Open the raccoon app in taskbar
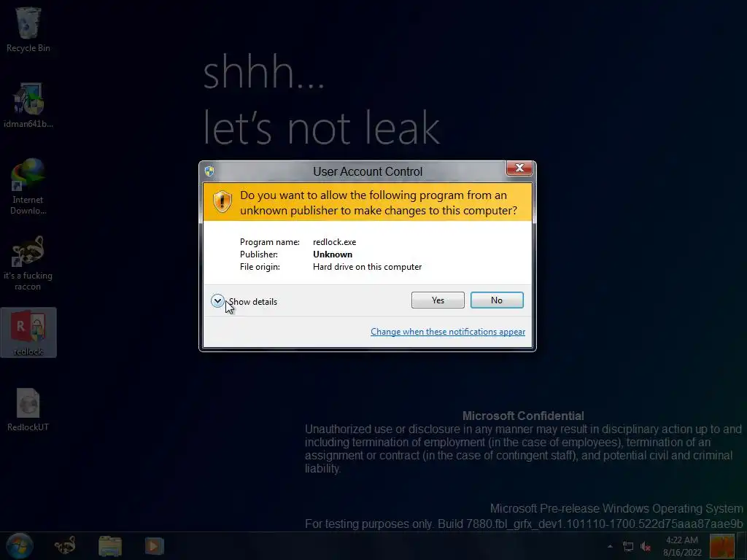 [65, 545]
